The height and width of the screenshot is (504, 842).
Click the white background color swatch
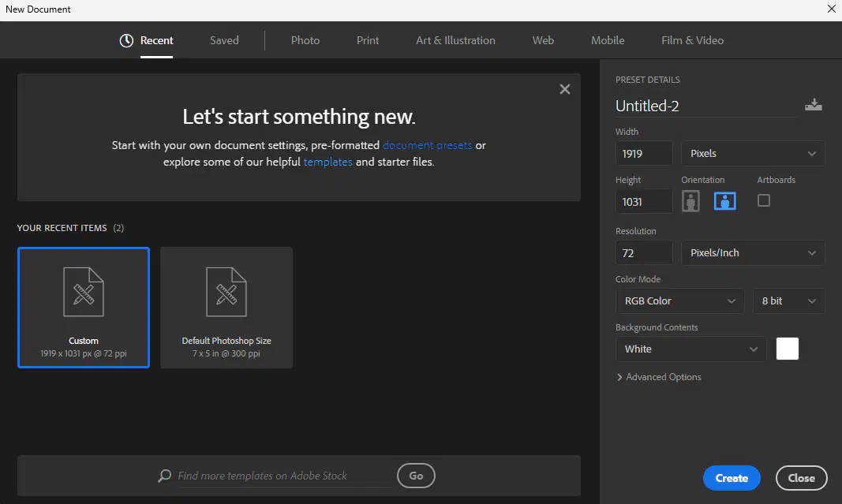[788, 349]
